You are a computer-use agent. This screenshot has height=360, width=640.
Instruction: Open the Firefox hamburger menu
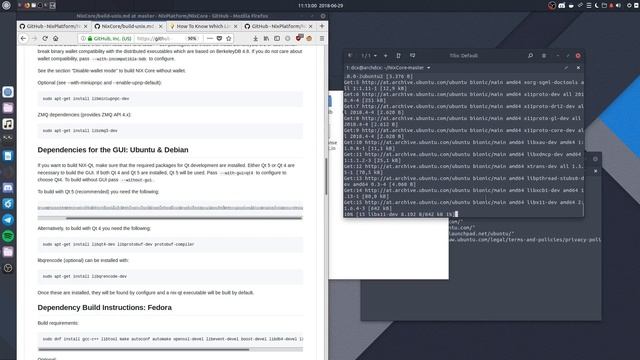tap(322, 38)
